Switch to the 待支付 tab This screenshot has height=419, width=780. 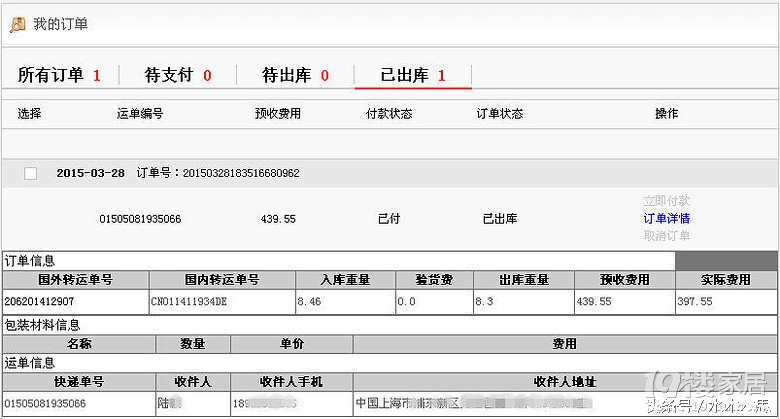tap(178, 75)
